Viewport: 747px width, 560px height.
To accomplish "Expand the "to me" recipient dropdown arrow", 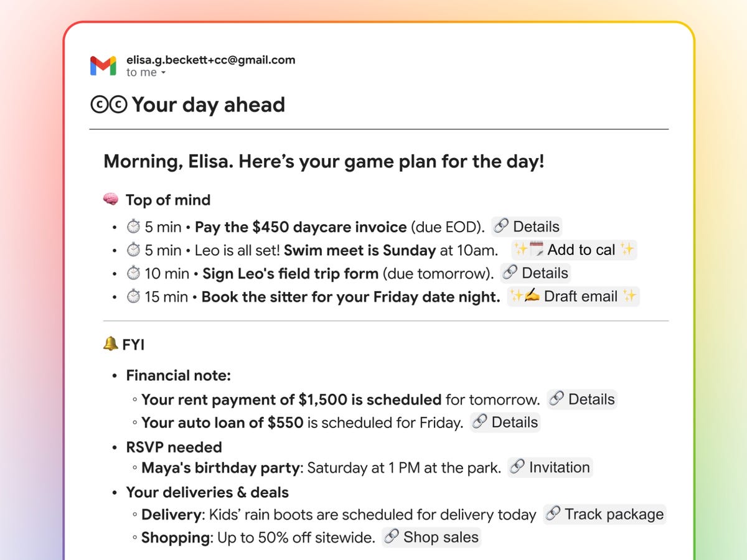I will pos(163,73).
